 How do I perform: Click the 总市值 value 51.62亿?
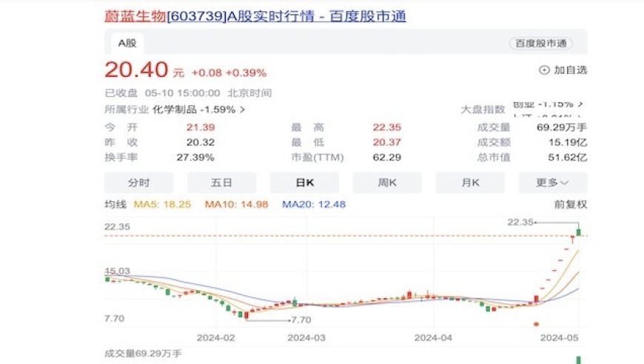[x=568, y=158]
